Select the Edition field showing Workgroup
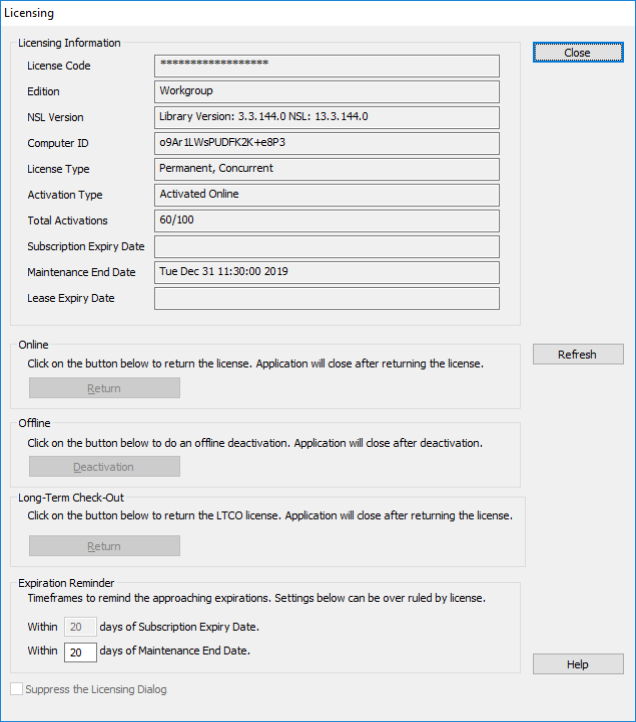 pos(326,91)
